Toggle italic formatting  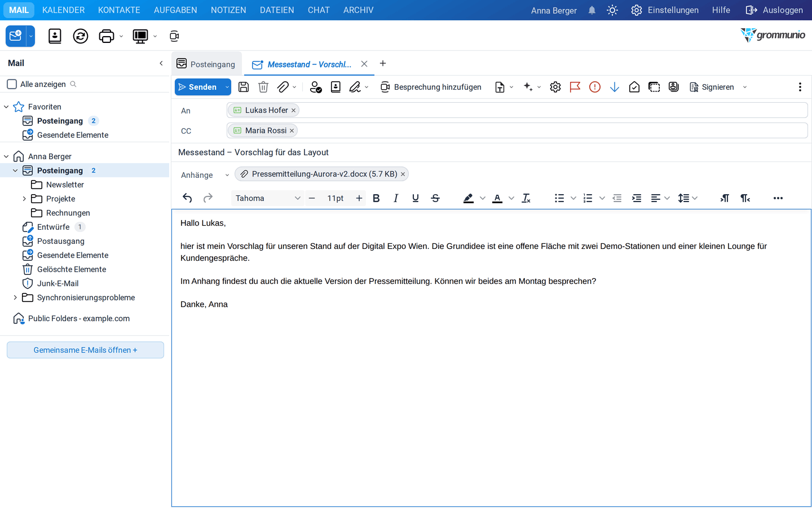click(396, 198)
